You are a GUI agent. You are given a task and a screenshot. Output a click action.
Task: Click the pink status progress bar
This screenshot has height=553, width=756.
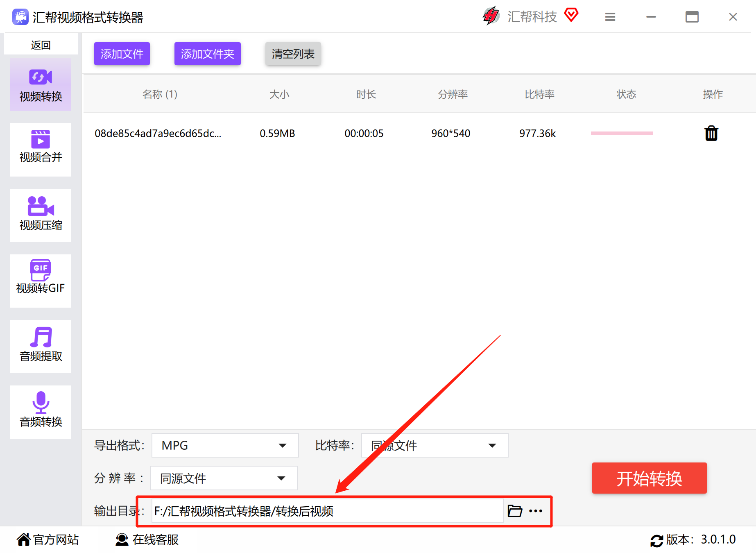622,133
